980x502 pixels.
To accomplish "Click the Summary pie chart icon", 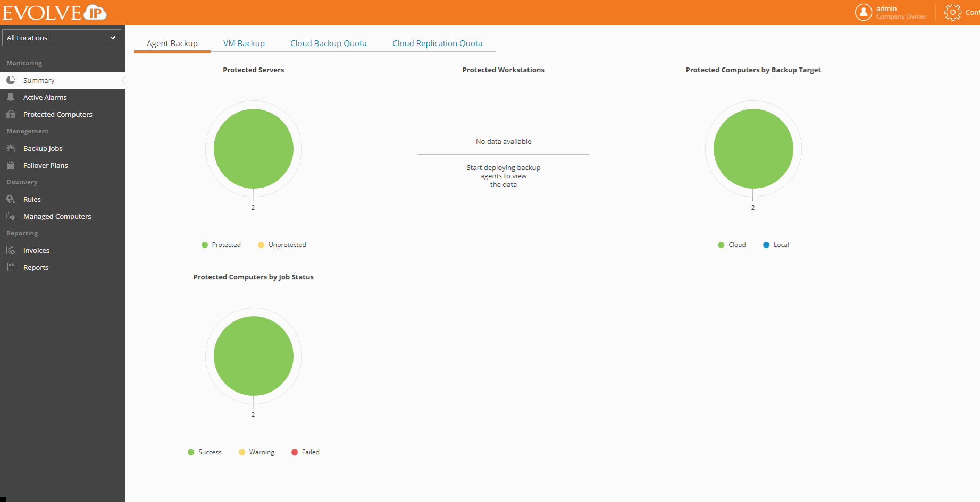I will pos(11,80).
